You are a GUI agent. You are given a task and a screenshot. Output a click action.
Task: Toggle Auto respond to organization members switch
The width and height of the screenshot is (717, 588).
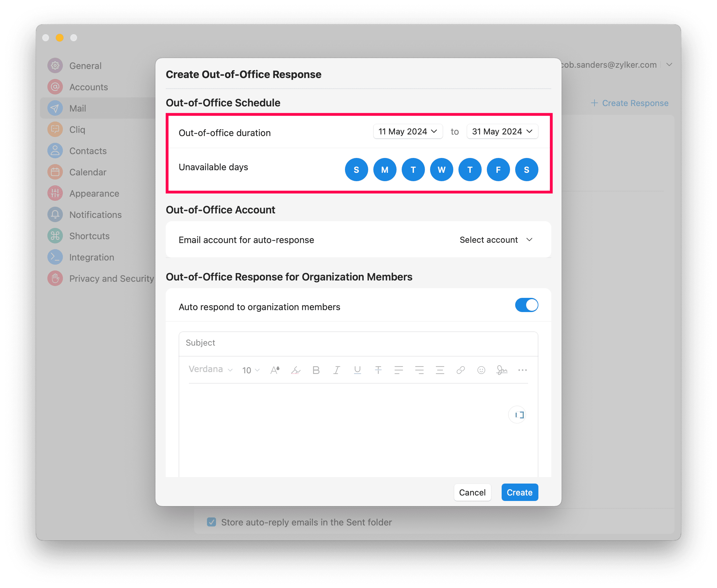tap(526, 305)
